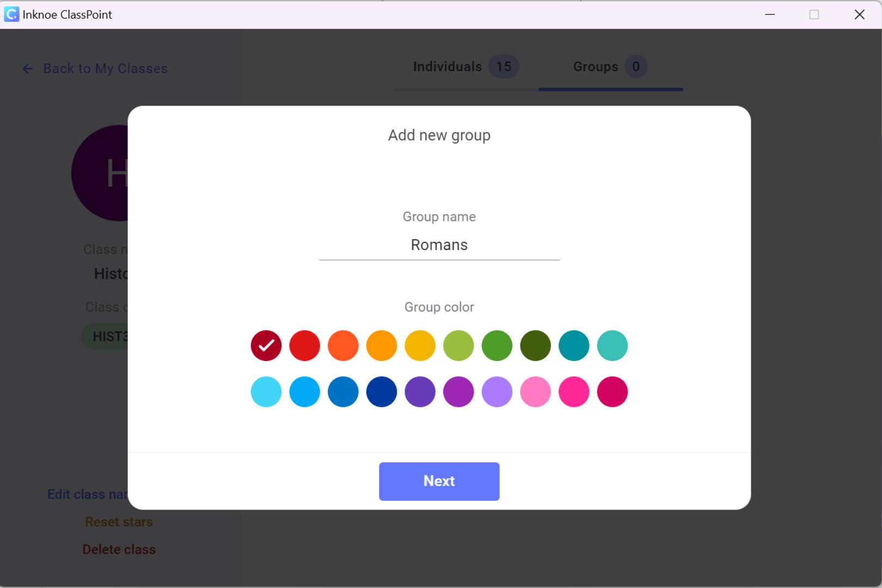Choose the dark olive green color
The width and height of the screenshot is (882, 588).
(x=536, y=346)
